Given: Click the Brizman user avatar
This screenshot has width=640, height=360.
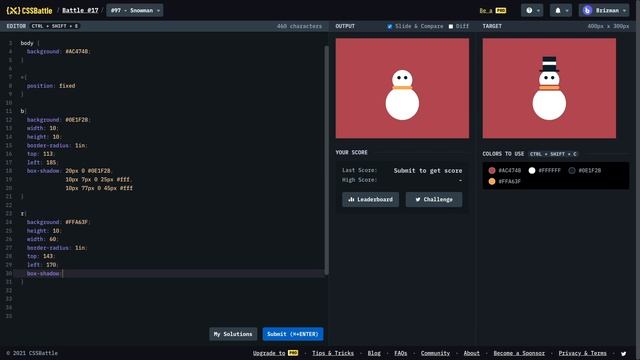Looking at the screenshot, I should [x=587, y=11].
